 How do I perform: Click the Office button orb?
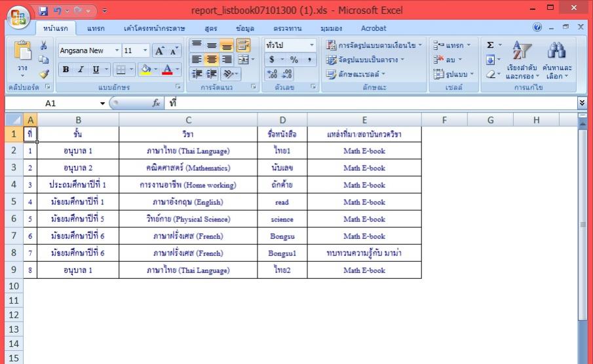coord(18,17)
